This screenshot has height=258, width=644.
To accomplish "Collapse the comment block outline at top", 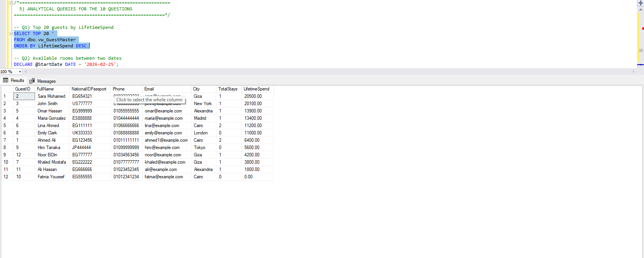I will 11,2.
